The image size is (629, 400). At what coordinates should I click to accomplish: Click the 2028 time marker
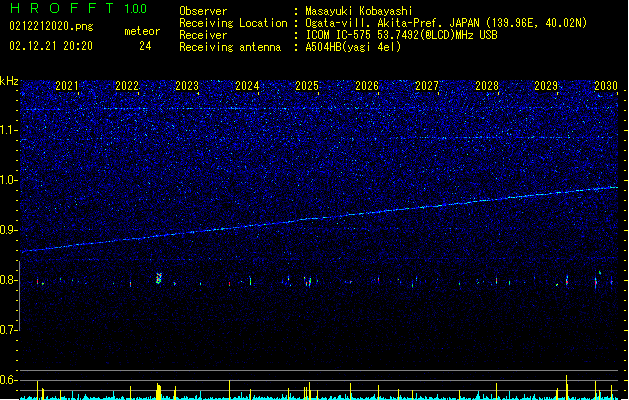(x=487, y=85)
